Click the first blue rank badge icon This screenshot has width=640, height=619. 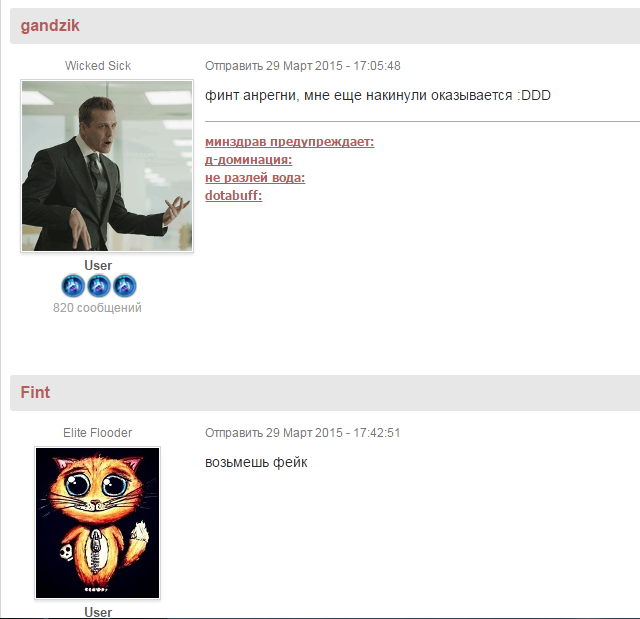[x=73, y=286]
